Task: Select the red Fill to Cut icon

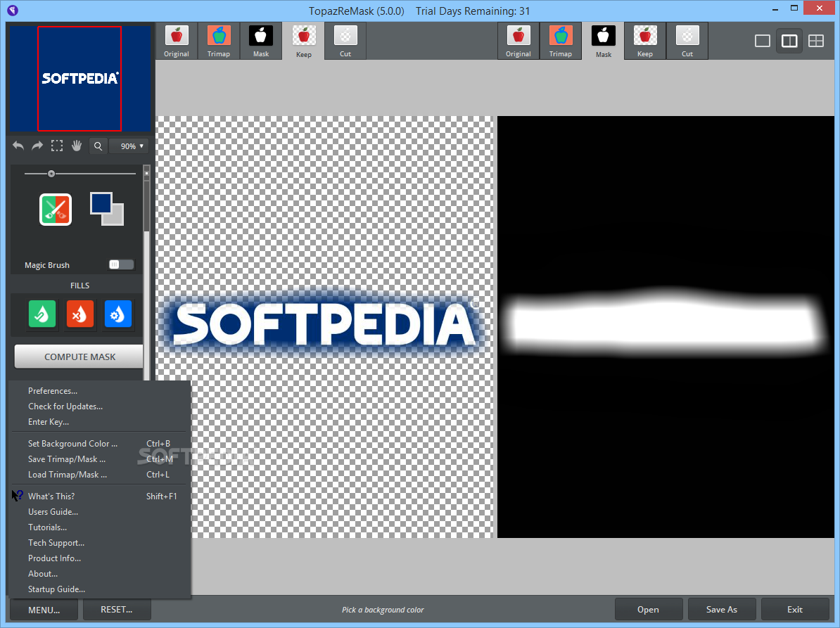Action: 79,314
